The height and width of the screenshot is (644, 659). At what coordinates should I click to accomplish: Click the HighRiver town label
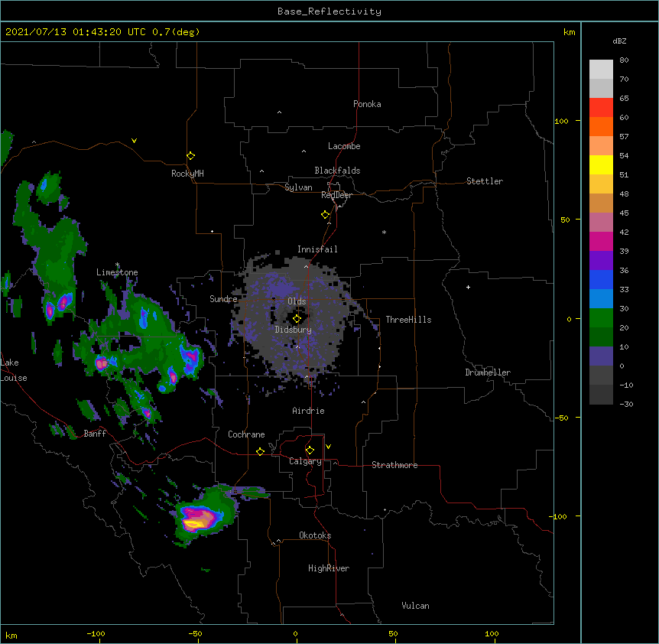329,568
